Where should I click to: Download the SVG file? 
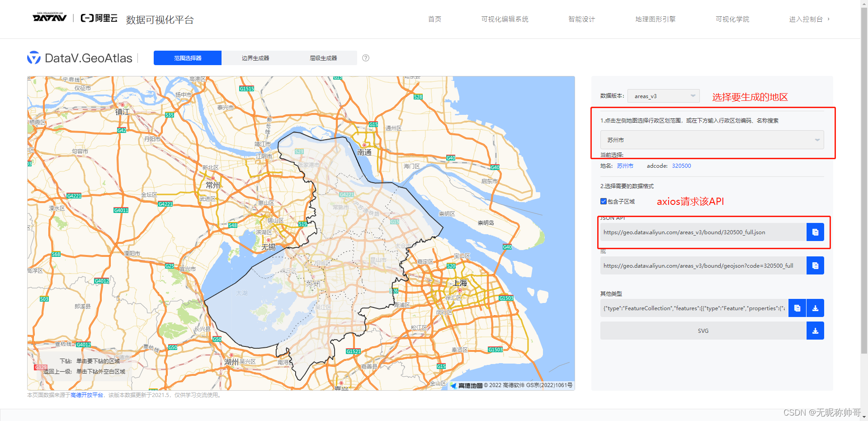click(x=815, y=331)
